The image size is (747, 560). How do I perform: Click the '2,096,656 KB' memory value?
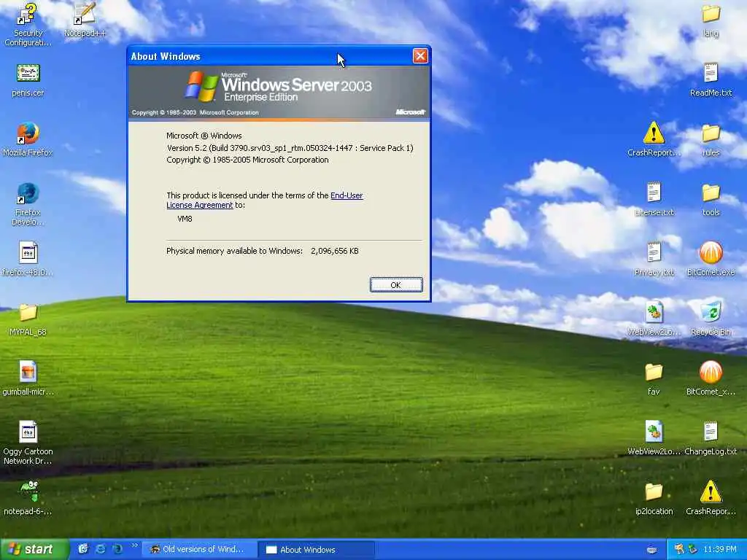click(x=334, y=251)
